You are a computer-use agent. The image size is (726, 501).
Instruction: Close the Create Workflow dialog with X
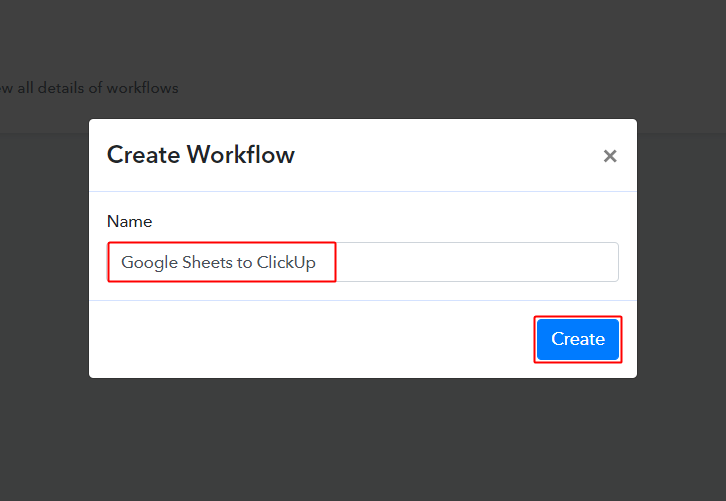tap(610, 156)
